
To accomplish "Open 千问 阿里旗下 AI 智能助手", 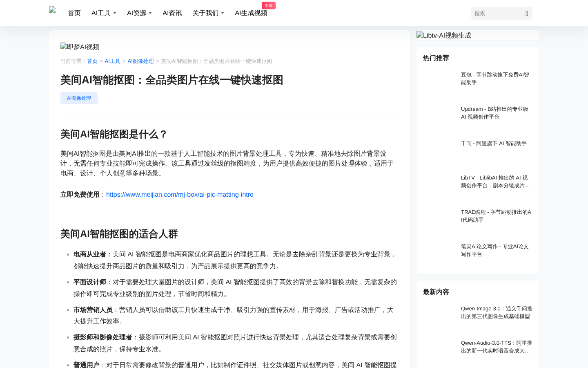I will tap(494, 144).
